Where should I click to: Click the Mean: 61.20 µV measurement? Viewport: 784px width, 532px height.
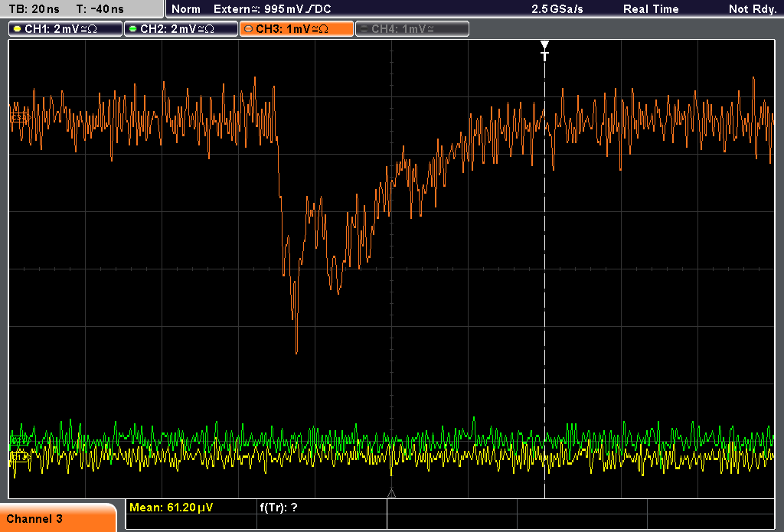coord(171,508)
